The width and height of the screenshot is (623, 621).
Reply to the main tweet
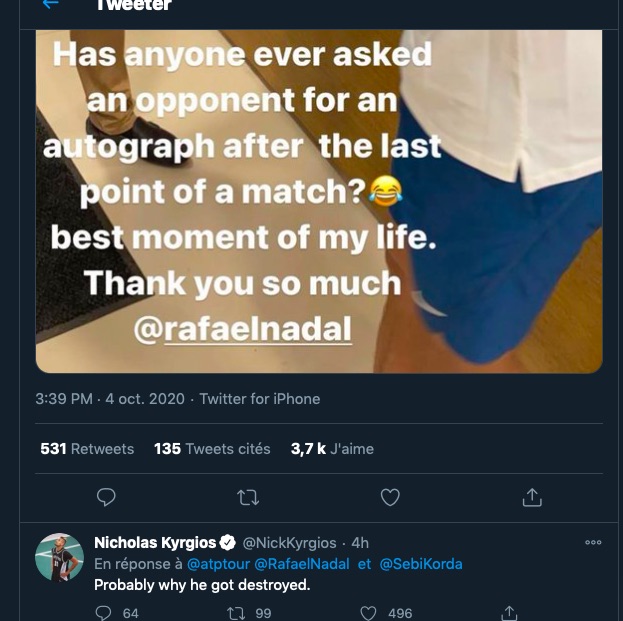[x=106, y=497]
